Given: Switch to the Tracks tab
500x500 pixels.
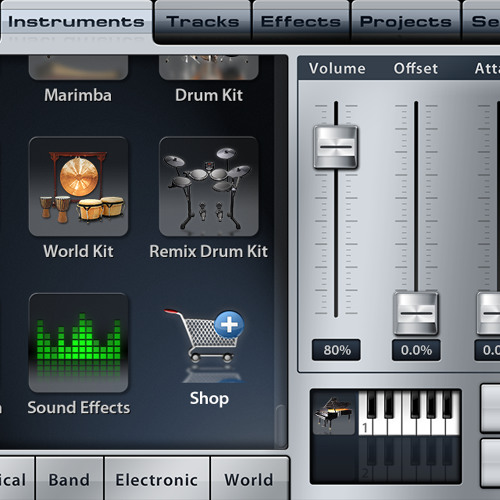Looking at the screenshot, I should [x=203, y=22].
